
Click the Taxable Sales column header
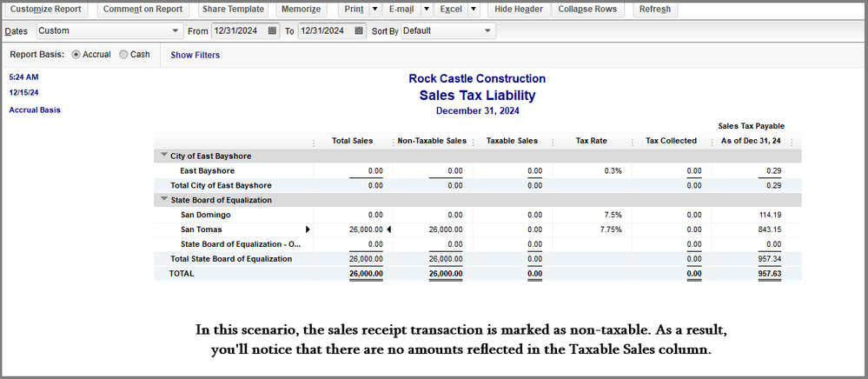tap(512, 141)
